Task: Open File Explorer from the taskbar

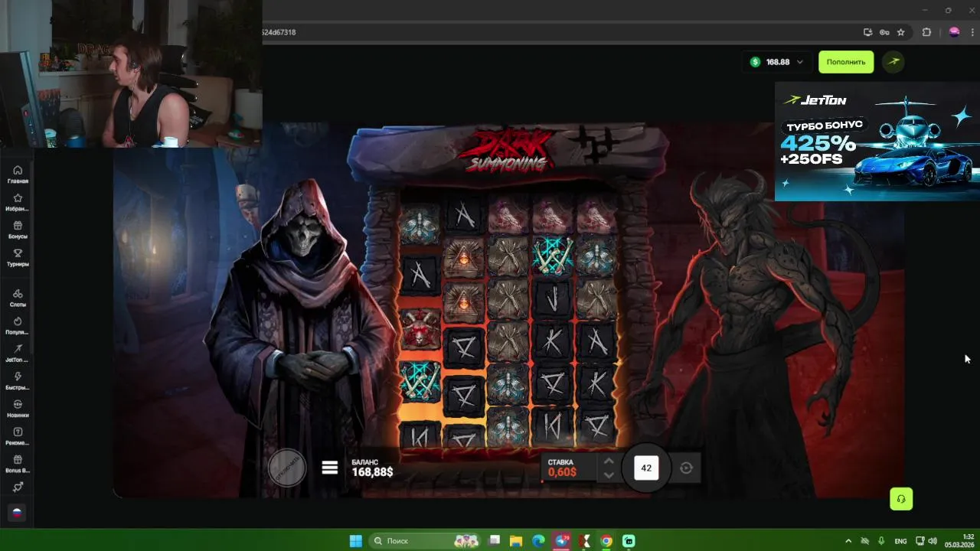Action: click(x=516, y=541)
